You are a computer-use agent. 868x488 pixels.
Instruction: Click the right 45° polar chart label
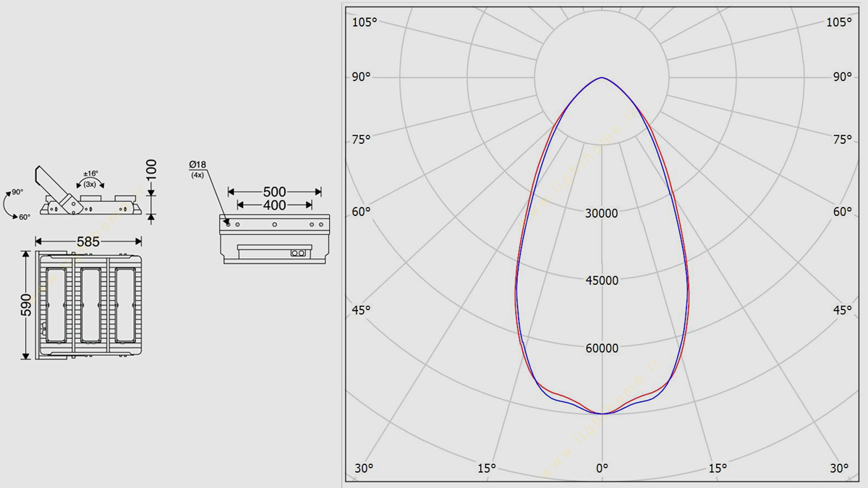tap(842, 310)
